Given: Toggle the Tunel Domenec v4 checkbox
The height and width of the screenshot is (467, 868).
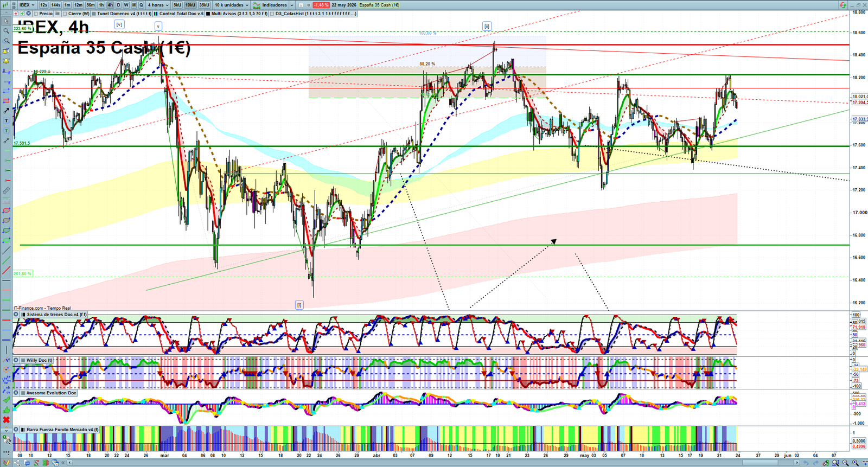Looking at the screenshot, I should click(x=94, y=14).
